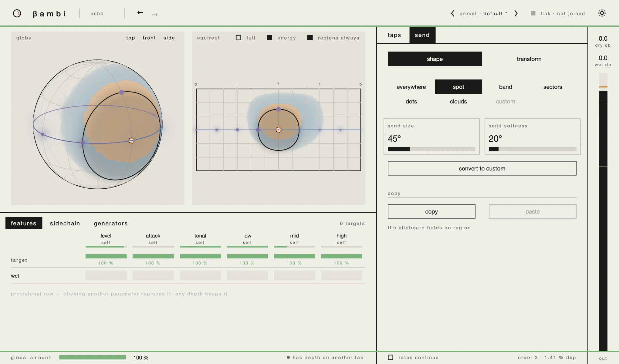Click the undo left arrow

click(x=140, y=12)
